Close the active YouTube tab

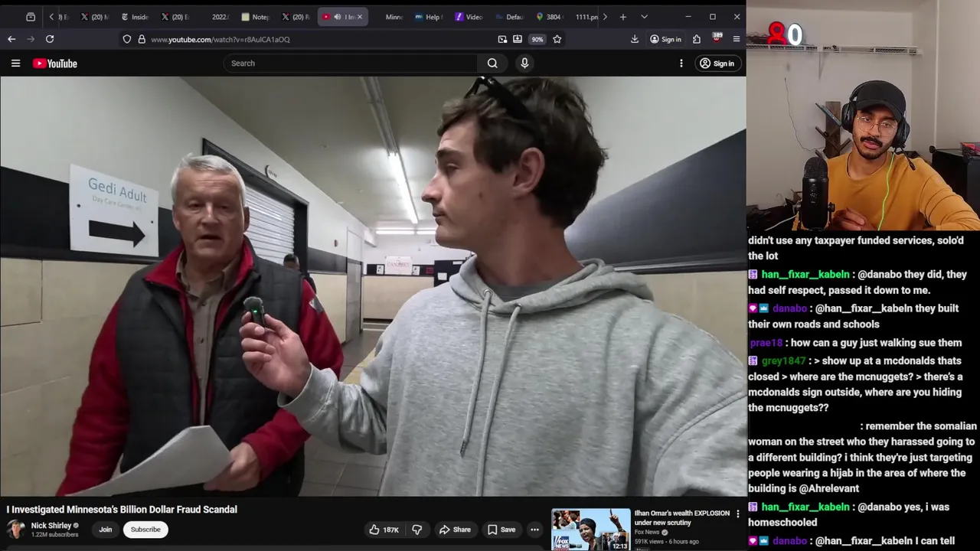click(360, 17)
